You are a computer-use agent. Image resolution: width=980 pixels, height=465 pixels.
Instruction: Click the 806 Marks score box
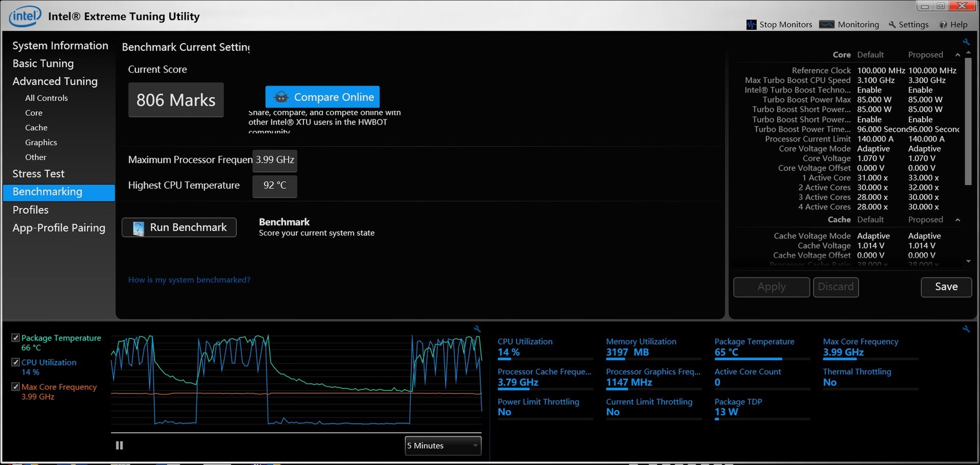[176, 100]
